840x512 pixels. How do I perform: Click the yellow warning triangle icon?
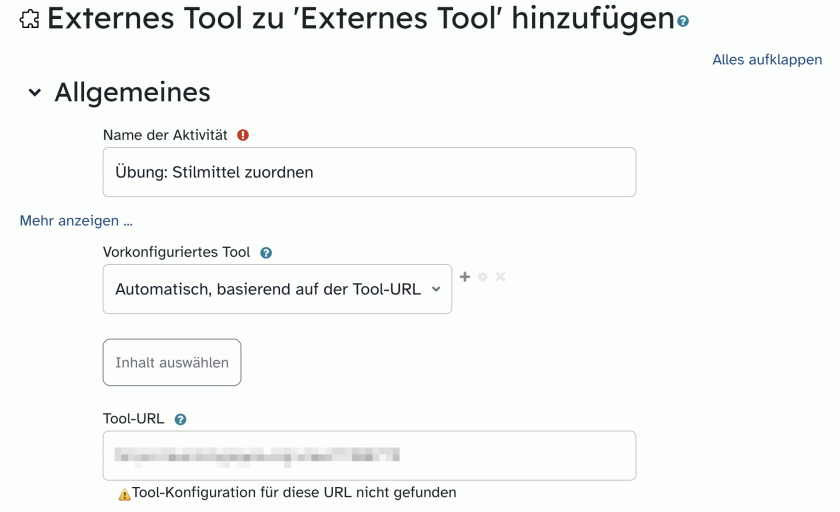[x=124, y=494]
